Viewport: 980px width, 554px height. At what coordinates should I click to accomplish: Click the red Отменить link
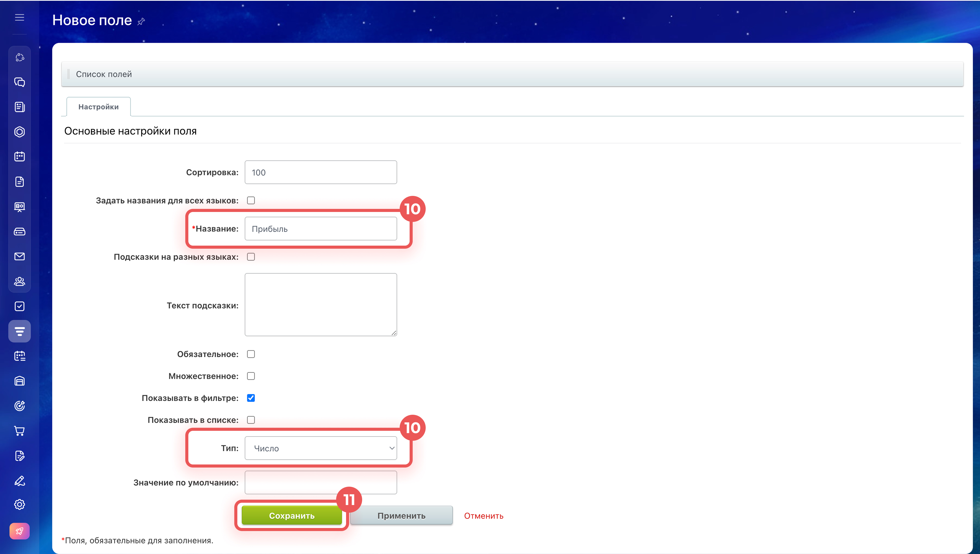tap(483, 515)
